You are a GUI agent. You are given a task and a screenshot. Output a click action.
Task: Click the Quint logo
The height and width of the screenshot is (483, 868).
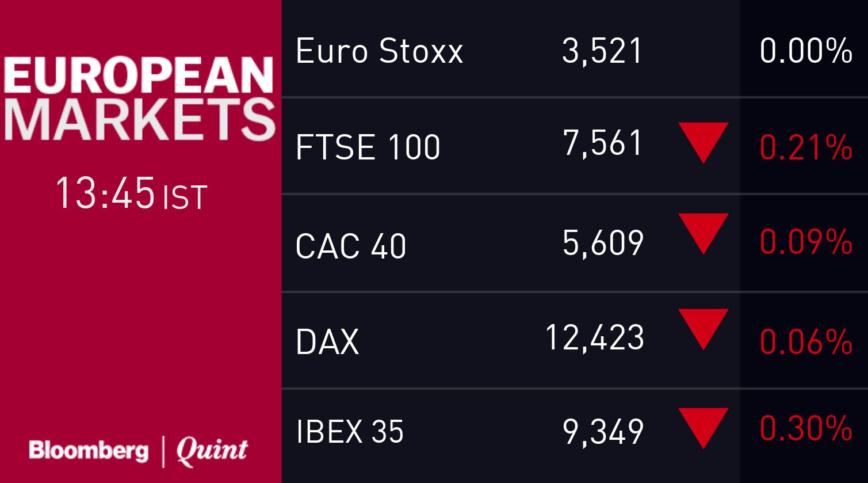point(212,451)
